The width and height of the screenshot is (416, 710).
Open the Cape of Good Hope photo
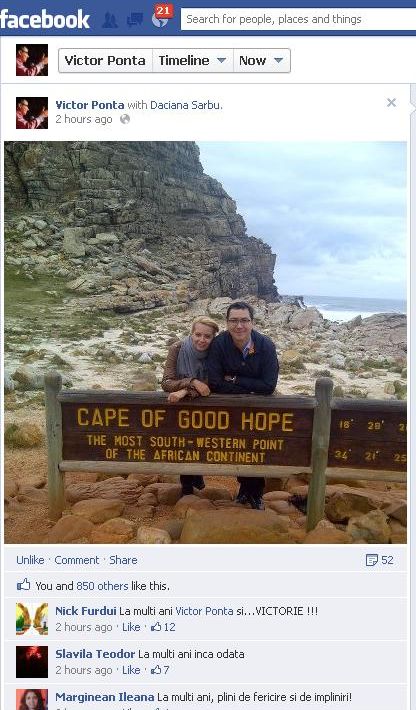click(x=206, y=342)
